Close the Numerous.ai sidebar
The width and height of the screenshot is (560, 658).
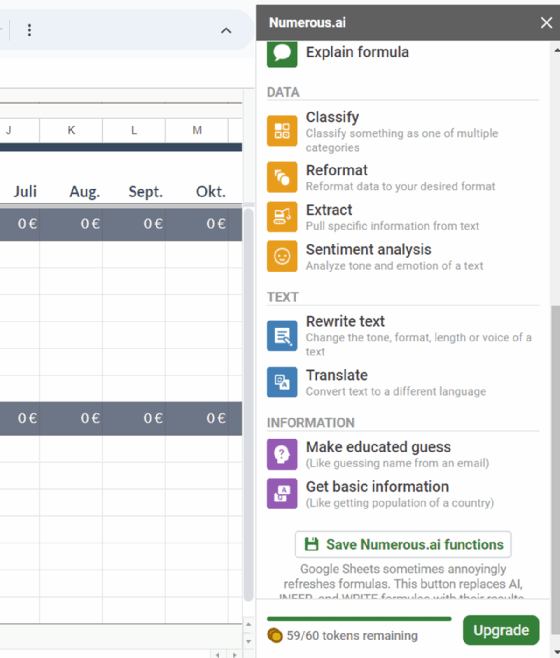click(546, 23)
